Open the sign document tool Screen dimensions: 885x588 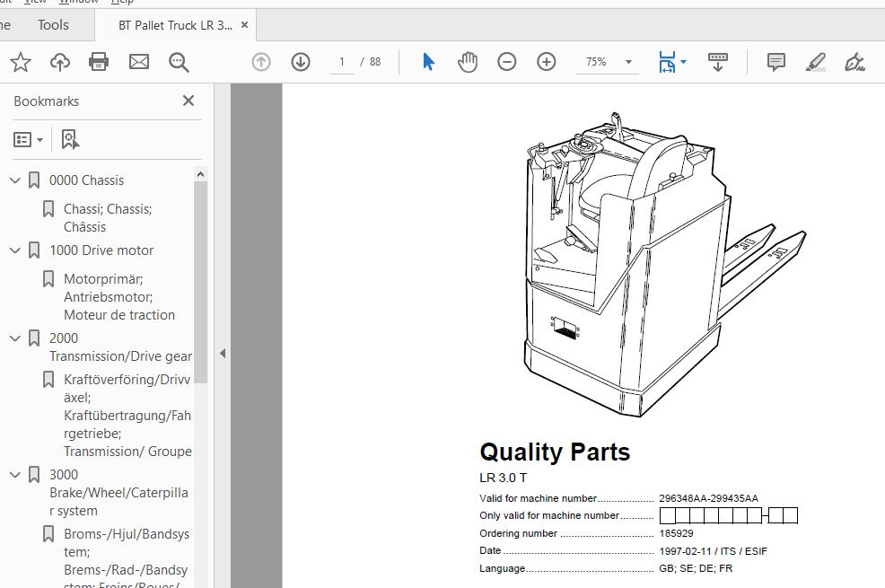pos(854,62)
